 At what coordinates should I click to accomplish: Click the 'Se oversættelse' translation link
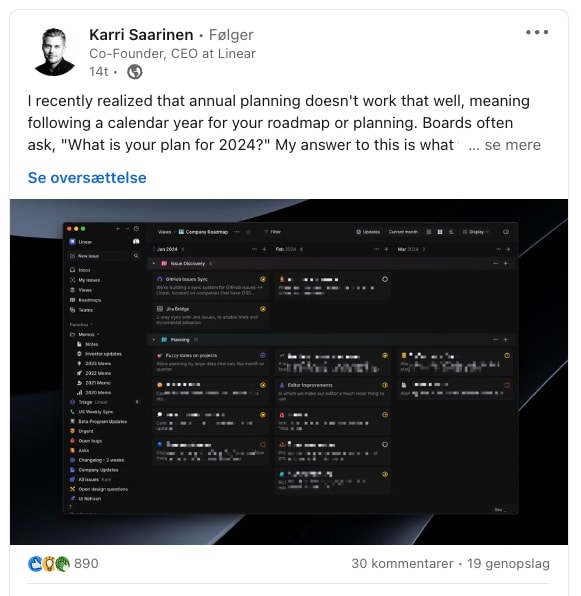pos(87,178)
